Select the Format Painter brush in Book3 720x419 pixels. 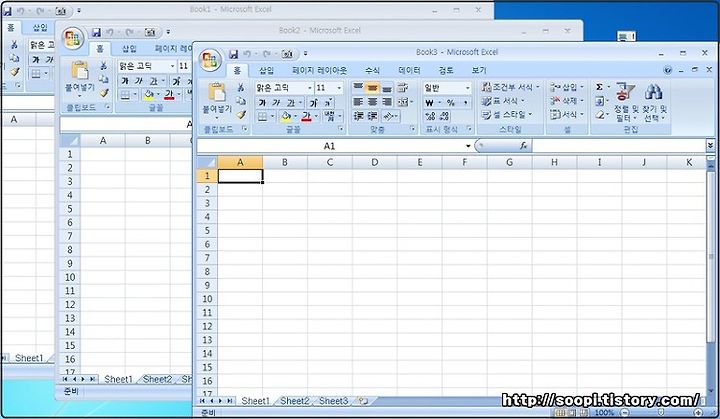(241, 115)
